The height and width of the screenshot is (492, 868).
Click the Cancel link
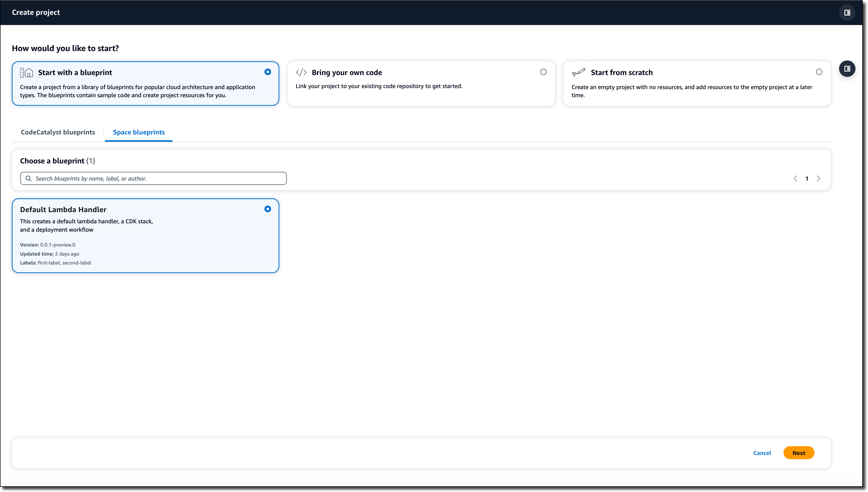762,453
